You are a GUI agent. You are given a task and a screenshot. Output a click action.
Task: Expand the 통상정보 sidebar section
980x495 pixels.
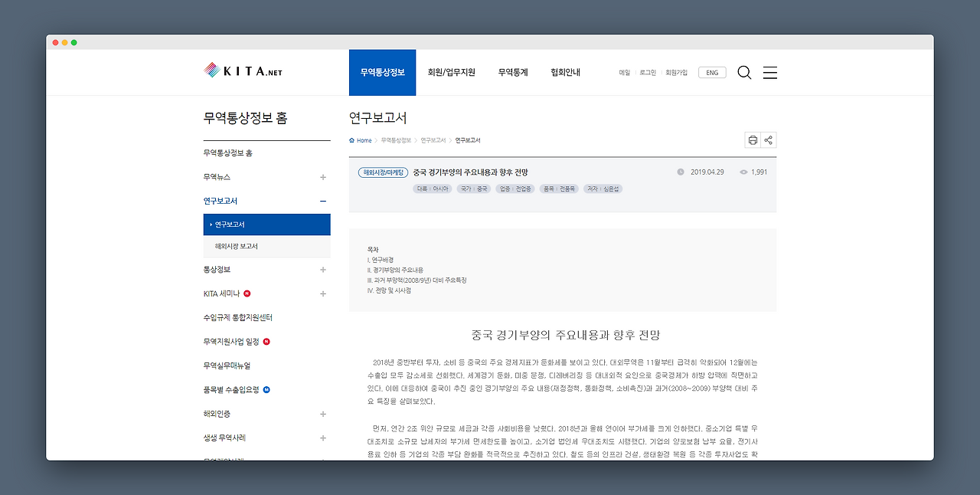click(323, 270)
